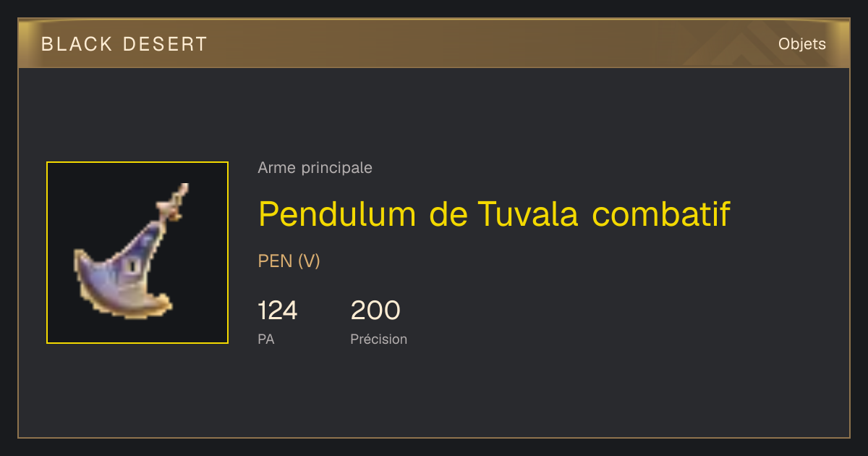Click the BLACK DESERT header title
This screenshot has height=456, width=868.
124,44
